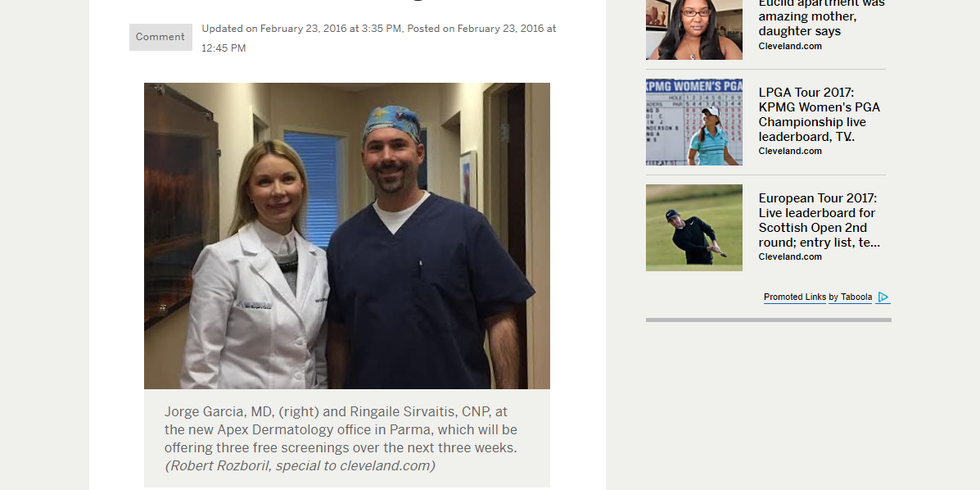Click the 'by Taboola' attribution link

(x=850, y=297)
